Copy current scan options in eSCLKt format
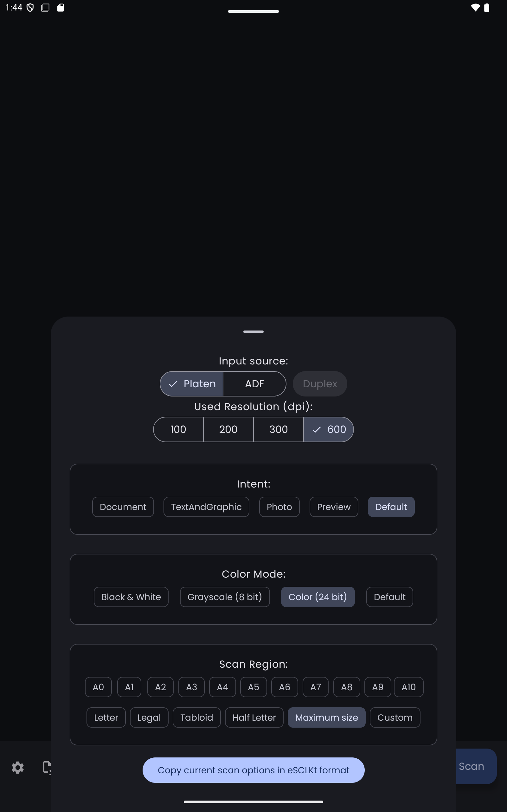 (253, 770)
